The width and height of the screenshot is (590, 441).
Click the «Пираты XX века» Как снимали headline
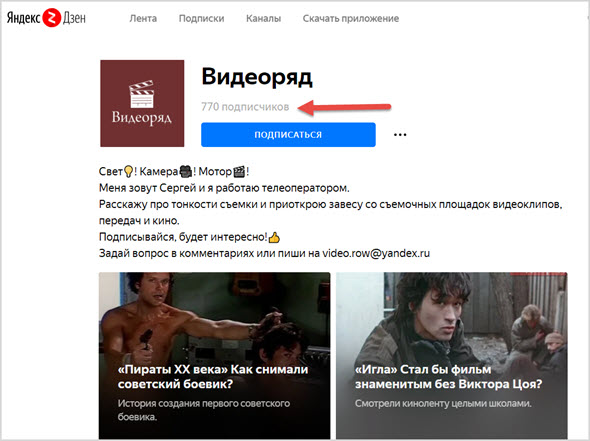click(213, 377)
